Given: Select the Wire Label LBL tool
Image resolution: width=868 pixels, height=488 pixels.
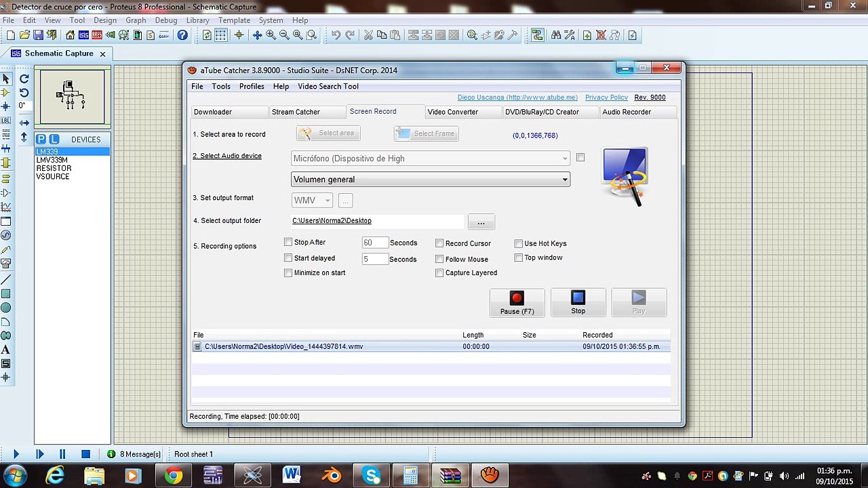Looking at the screenshot, I should coord(6,121).
